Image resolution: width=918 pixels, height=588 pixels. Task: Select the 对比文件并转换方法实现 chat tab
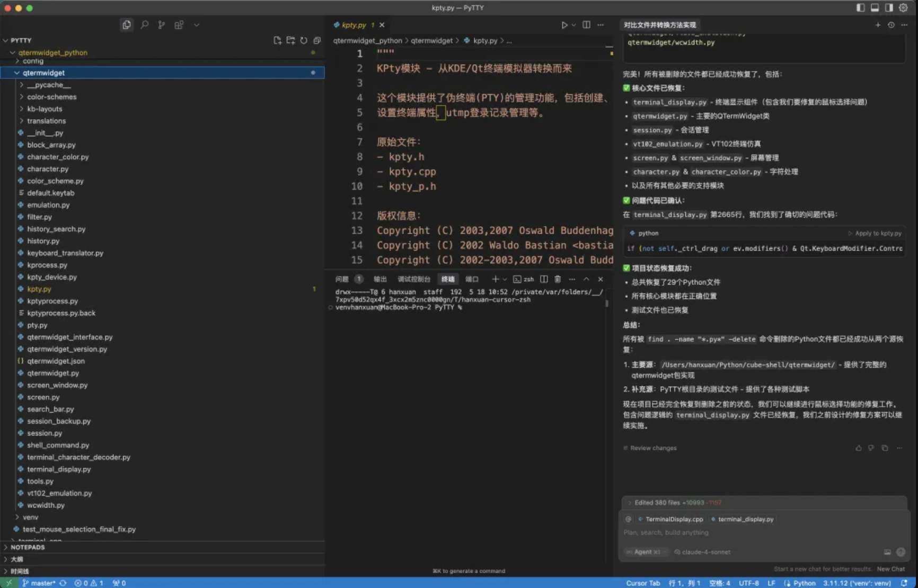(x=660, y=25)
